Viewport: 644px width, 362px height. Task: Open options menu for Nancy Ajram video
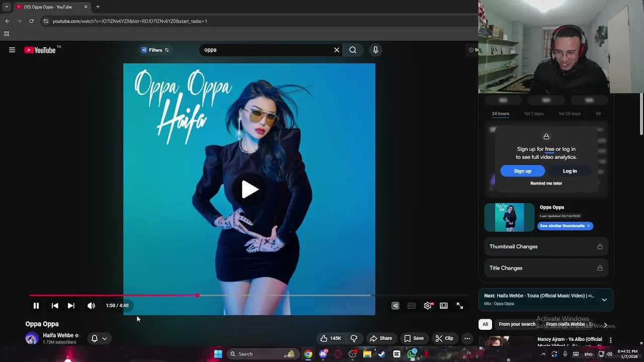click(610, 340)
